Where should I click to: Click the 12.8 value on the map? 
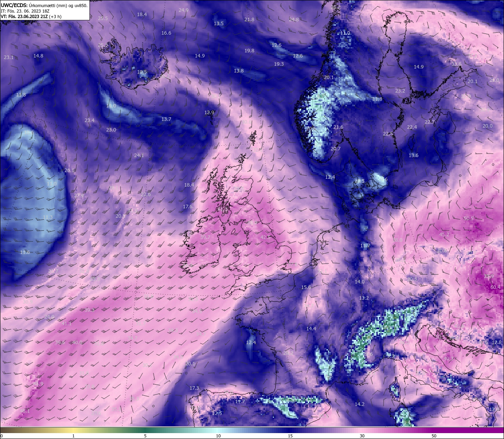click(497, 343)
